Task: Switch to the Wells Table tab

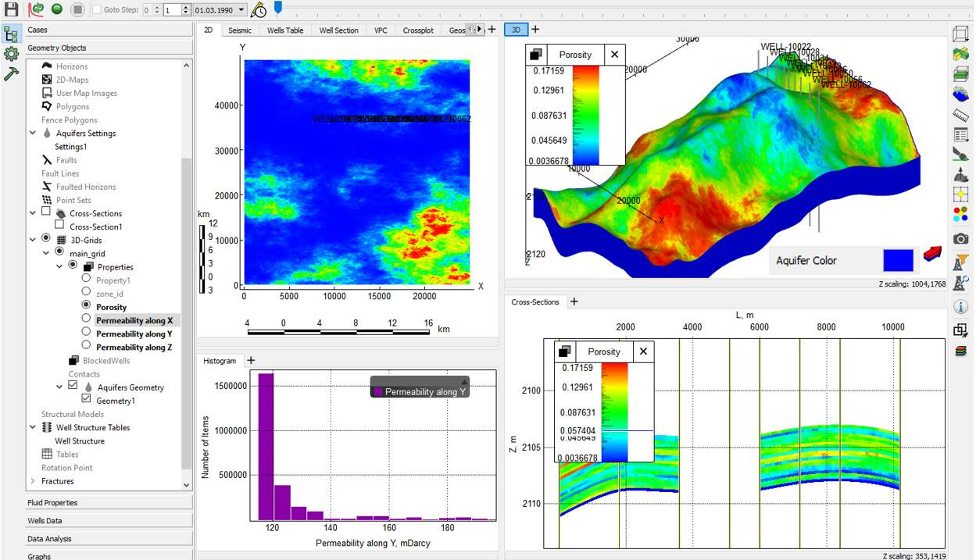Action: pos(285,30)
